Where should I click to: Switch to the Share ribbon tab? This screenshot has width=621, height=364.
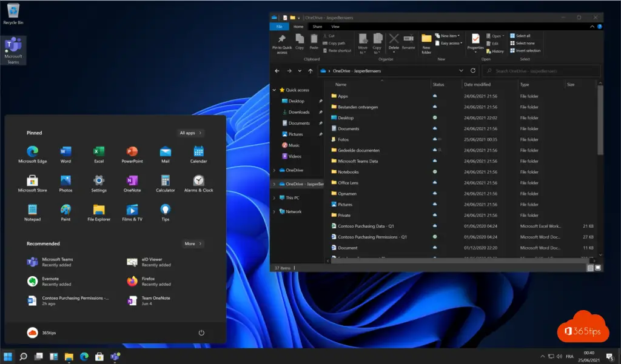pos(317,27)
